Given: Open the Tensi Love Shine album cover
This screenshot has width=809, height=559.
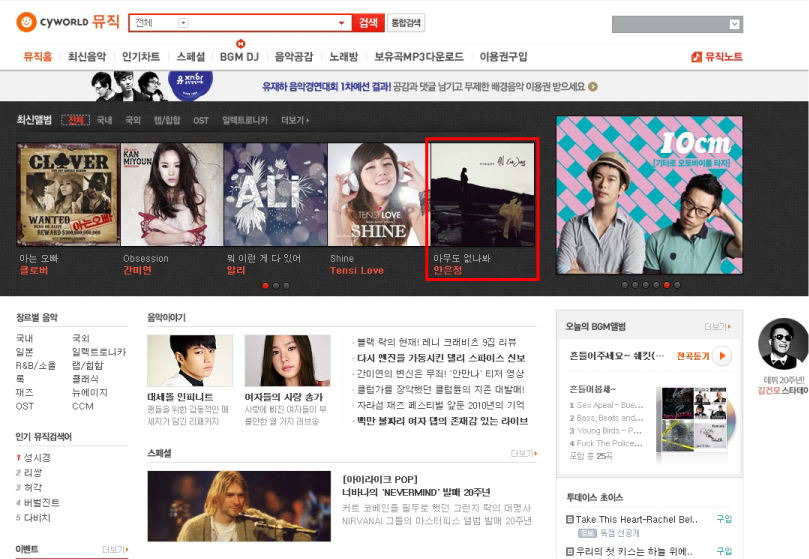Looking at the screenshot, I should [379, 195].
